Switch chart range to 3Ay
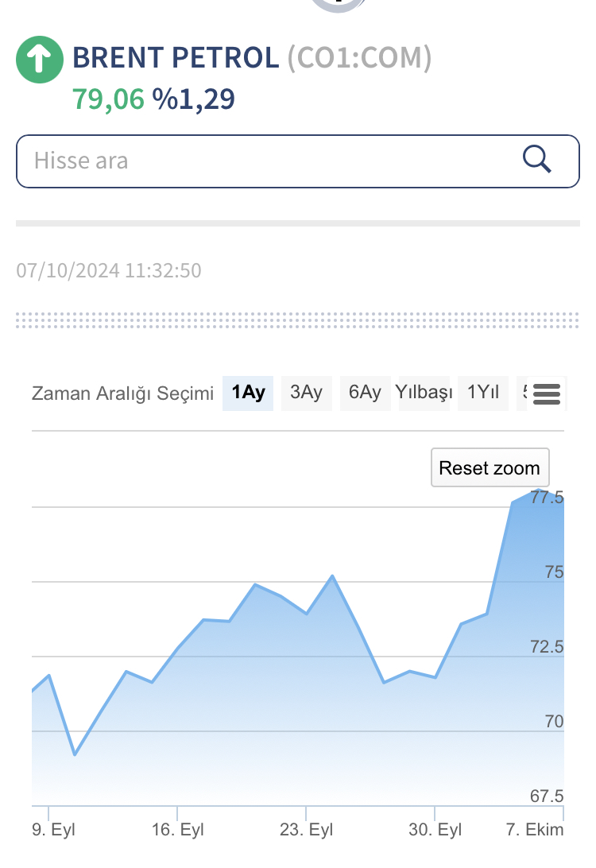Viewport: 596px width, 868px height. click(x=306, y=393)
